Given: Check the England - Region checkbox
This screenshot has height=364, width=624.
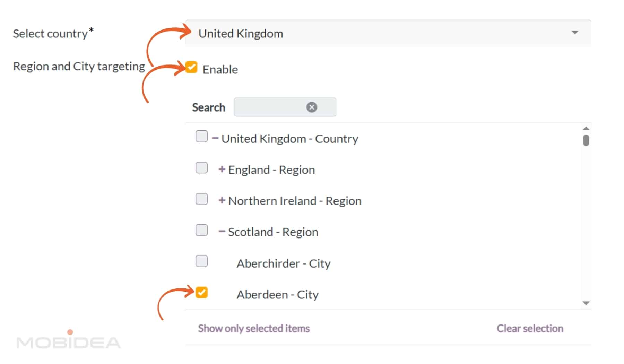Looking at the screenshot, I should point(201,168).
